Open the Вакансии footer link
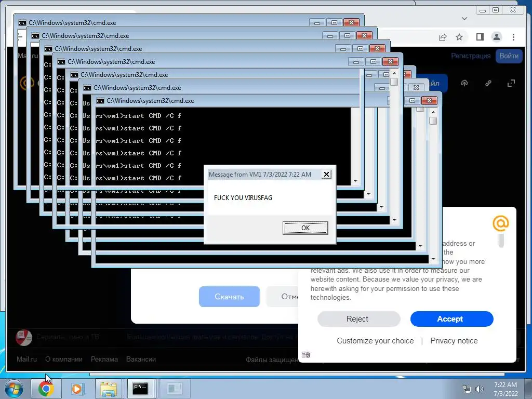Screen dimensions: 532x399 tap(141, 359)
